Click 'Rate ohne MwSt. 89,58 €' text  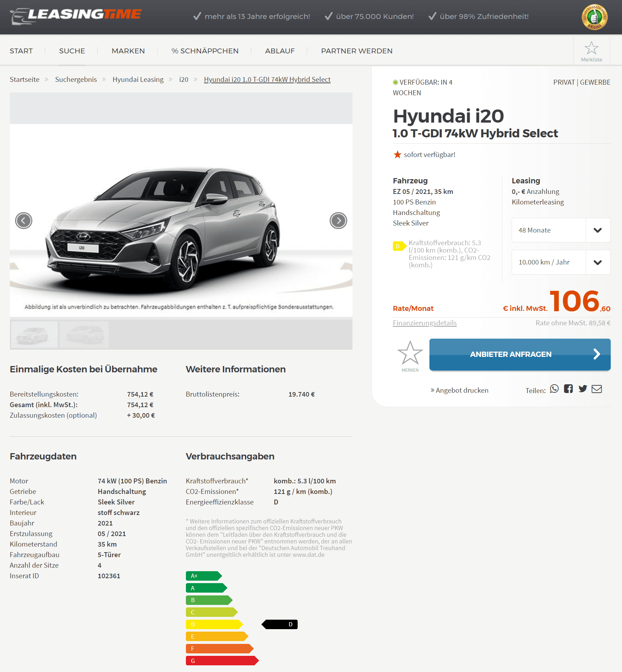(x=573, y=323)
